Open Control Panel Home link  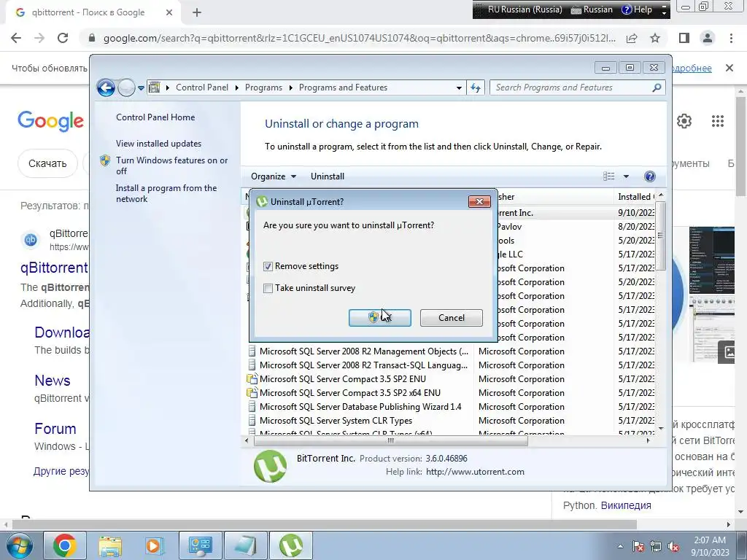pyautogui.click(x=155, y=117)
